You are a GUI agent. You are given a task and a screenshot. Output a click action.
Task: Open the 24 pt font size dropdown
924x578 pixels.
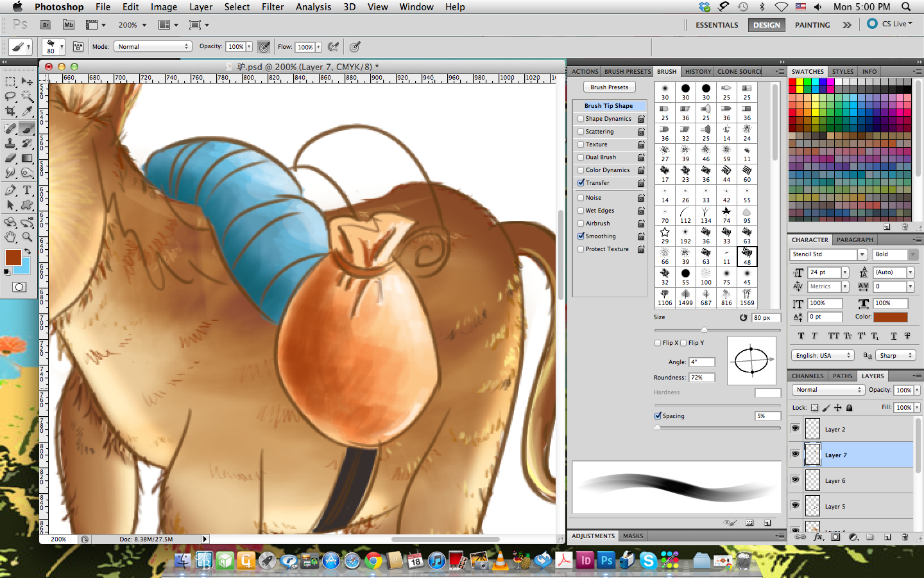coord(845,273)
